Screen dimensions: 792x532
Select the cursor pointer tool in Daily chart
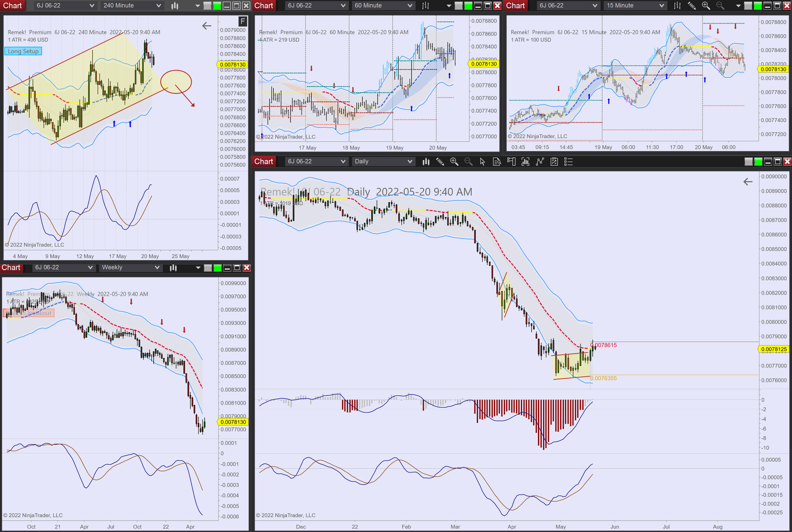482,162
